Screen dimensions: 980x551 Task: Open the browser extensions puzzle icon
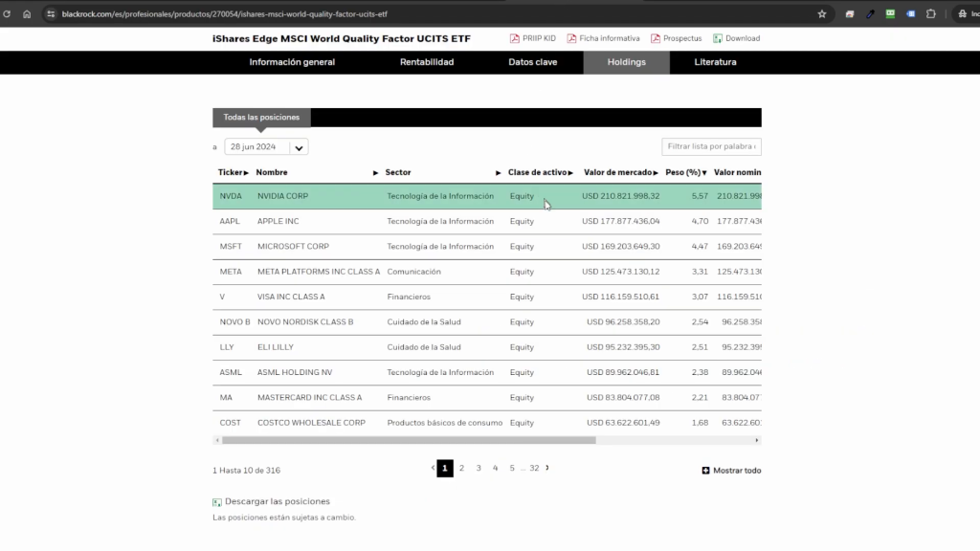click(930, 13)
